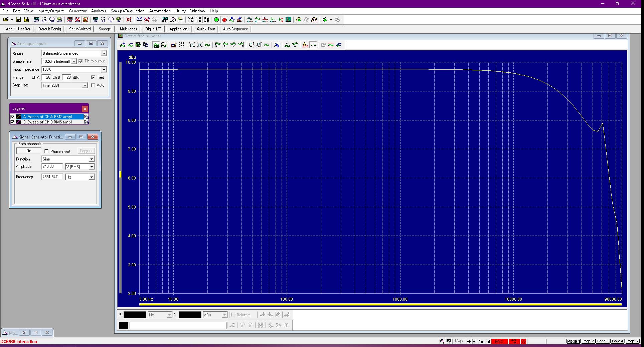Click the trace B settings icon in Legend
Image resolution: width=644 pixels, height=347 pixels.
click(86, 122)
